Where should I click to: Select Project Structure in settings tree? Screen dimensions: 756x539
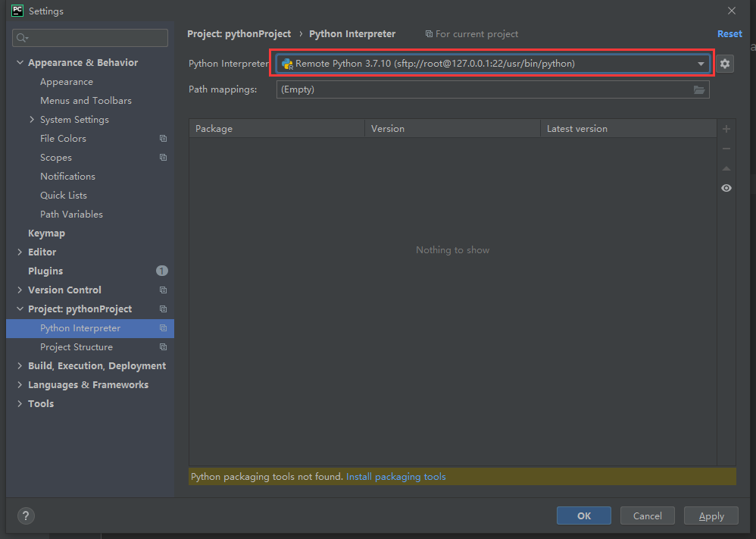77,347
